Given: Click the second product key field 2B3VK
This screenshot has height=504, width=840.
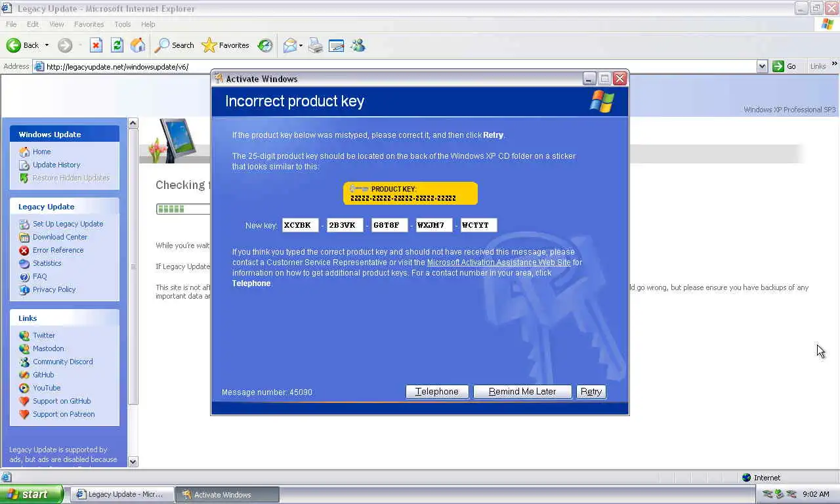Looking at the screenshot, I should point(345,225).
